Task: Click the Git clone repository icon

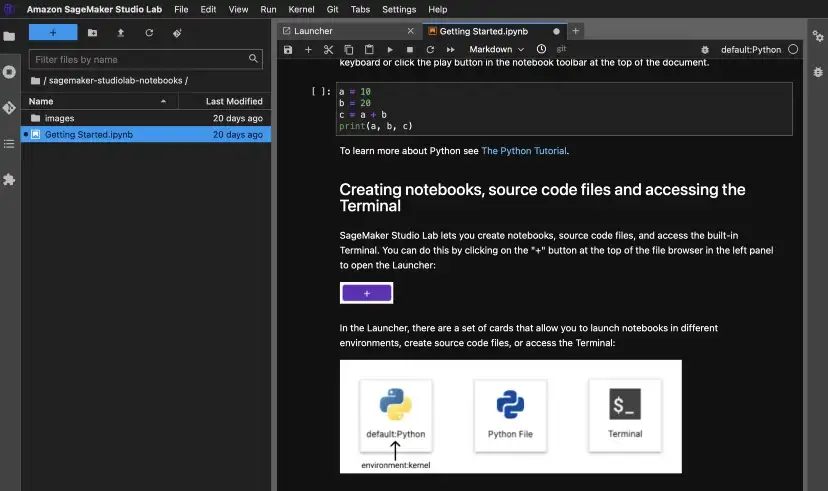Action: point(177,33)
